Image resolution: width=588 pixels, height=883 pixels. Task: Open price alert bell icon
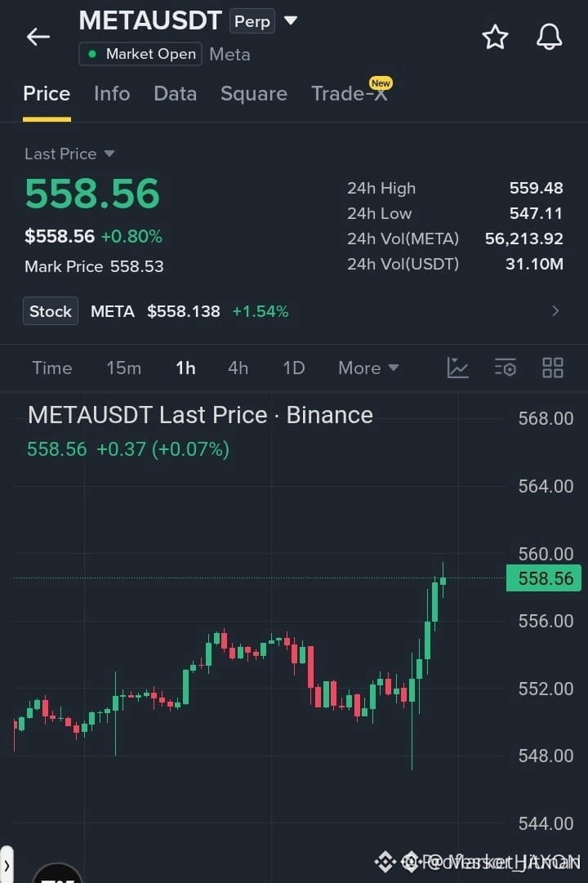pos(549,38)
